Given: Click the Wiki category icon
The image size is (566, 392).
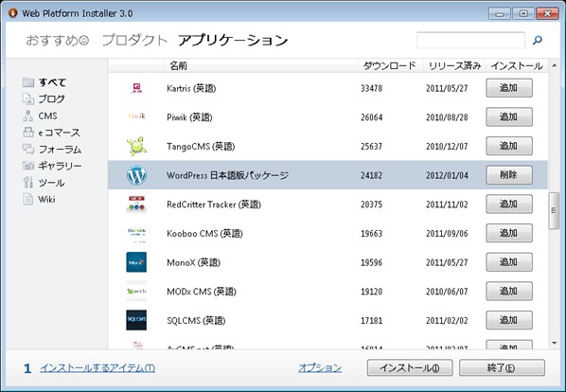Looking at the screenshot, I should click(x=28, y=199).
